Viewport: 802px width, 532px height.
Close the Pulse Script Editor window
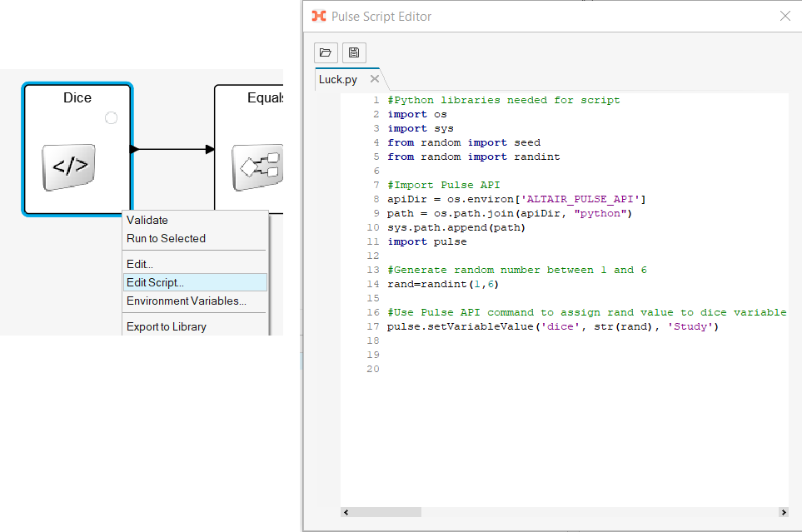pos(785,17)
